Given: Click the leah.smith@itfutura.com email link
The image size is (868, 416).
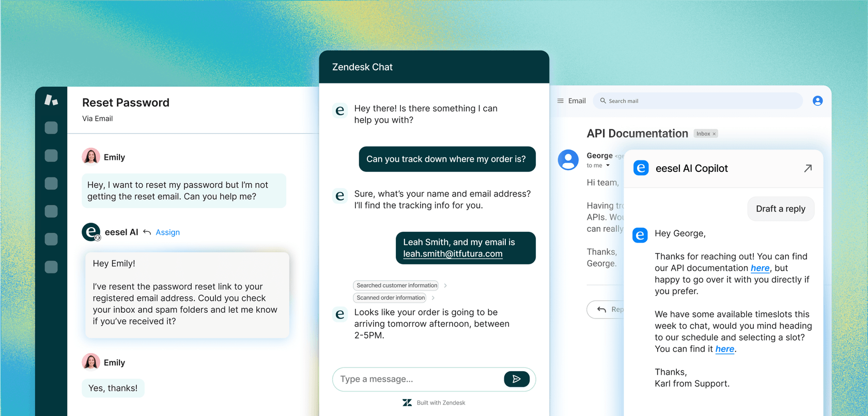Looking at the screenshot, I should (x=453, y=253).
